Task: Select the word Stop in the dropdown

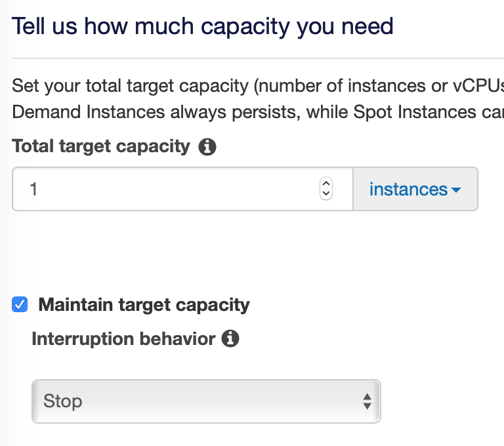Action: [x=63, y=401]
